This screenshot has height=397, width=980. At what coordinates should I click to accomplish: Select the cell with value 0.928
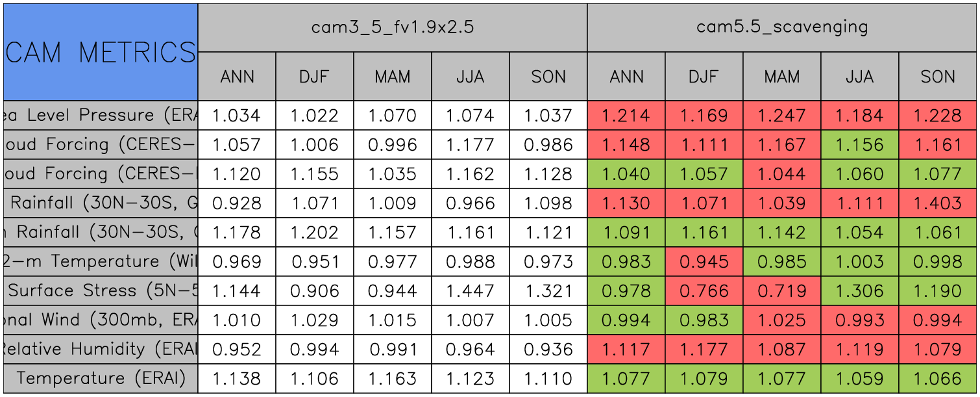tap(237, 203)
